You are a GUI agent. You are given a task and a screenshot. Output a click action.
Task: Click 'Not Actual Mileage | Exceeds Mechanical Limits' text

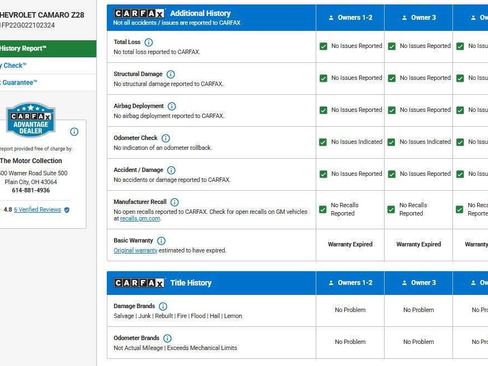coord(175,348)
